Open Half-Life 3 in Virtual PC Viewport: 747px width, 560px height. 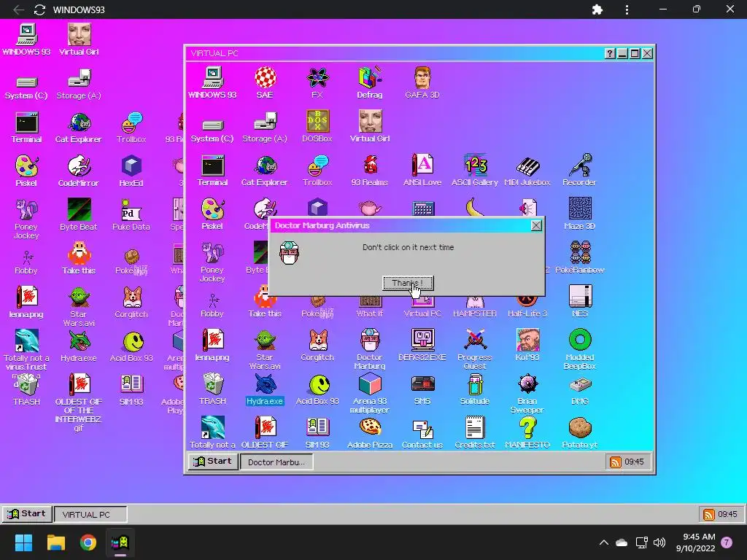tap(527, 307)
